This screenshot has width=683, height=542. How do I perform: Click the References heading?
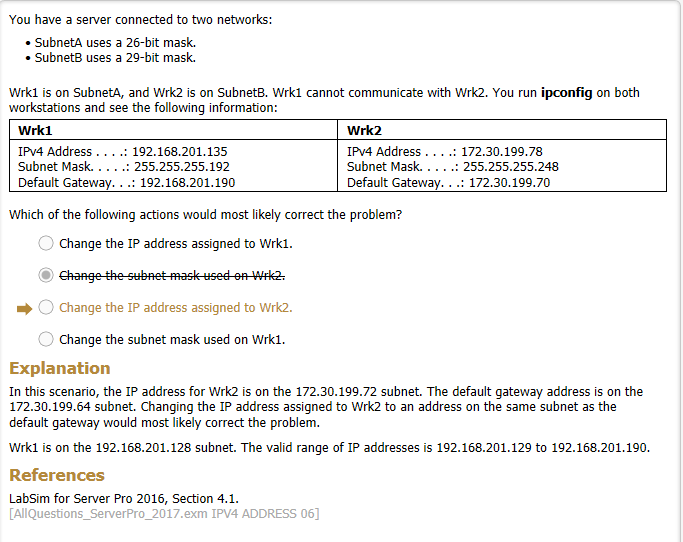pos(57,475)
